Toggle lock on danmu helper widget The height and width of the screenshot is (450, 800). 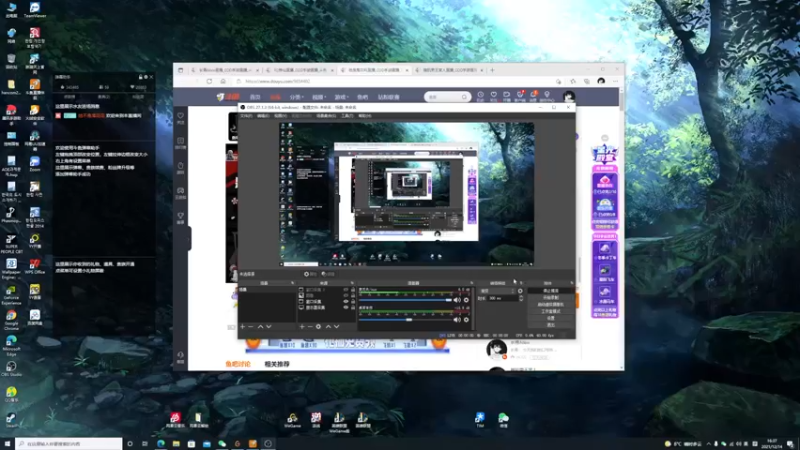point(140,77)
